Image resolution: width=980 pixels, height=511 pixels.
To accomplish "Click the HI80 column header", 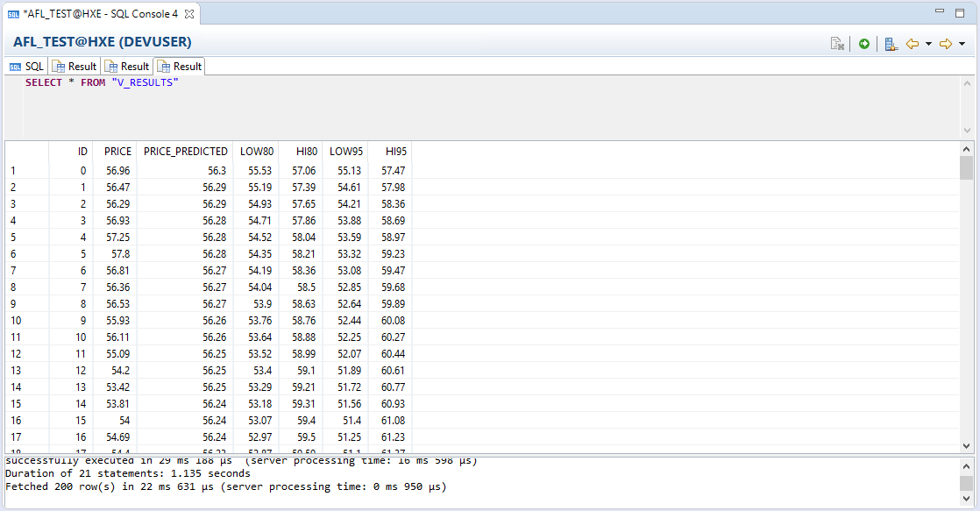I will [307, 151].
